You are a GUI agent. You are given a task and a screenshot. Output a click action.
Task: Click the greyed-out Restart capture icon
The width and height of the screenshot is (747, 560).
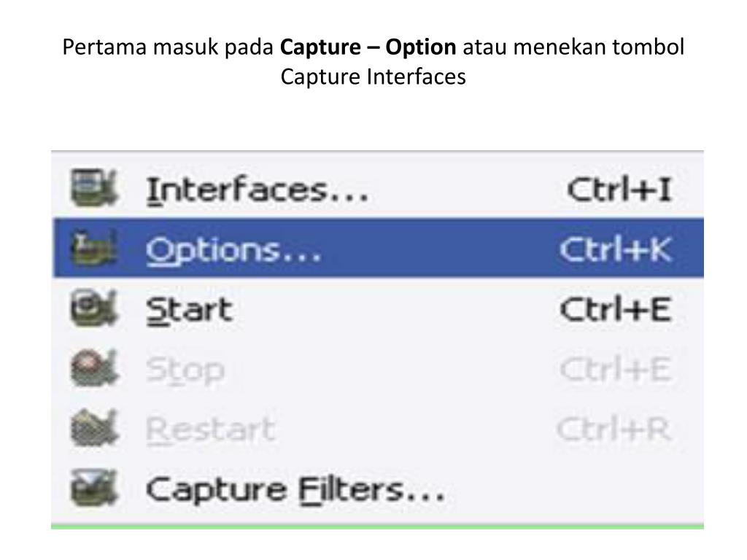coord(94,428)
